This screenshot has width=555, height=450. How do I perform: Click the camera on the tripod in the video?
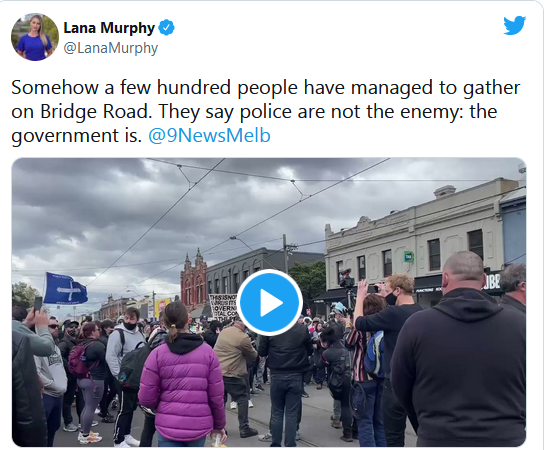click(347, 279)
